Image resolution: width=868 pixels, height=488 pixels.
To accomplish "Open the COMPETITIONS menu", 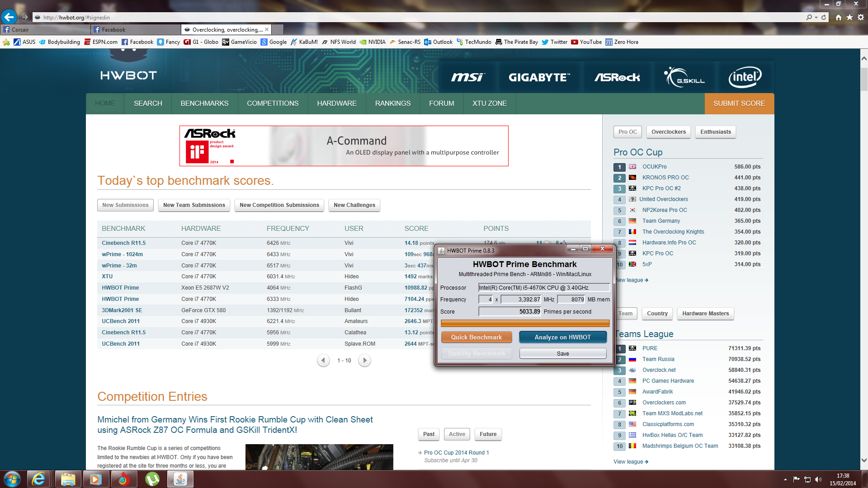I will (x=273, y=103).
